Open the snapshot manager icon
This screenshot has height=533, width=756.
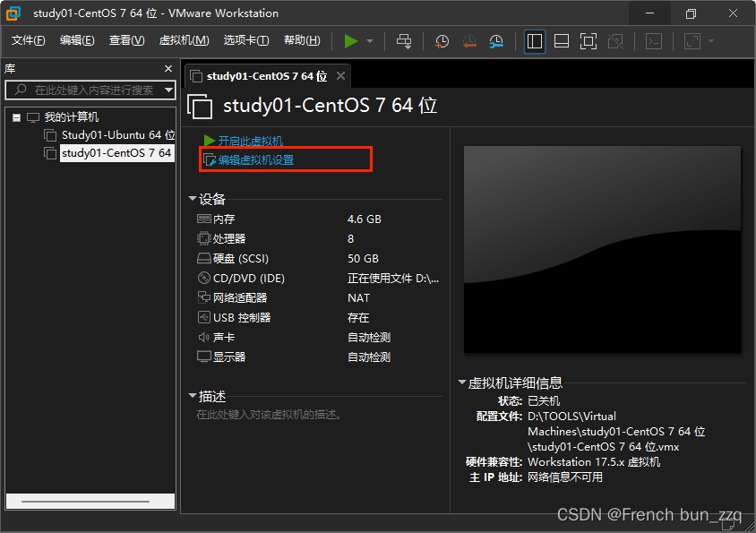[496, 41]
